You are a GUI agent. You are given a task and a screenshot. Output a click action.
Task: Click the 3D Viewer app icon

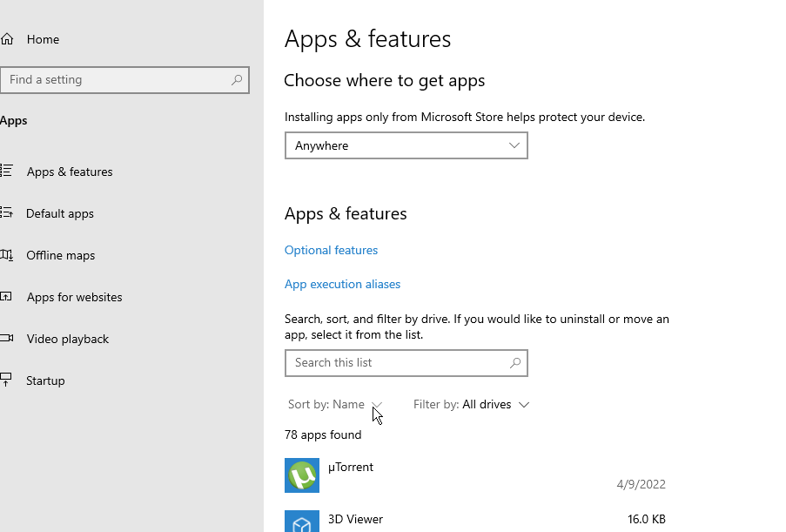(302, 522)
